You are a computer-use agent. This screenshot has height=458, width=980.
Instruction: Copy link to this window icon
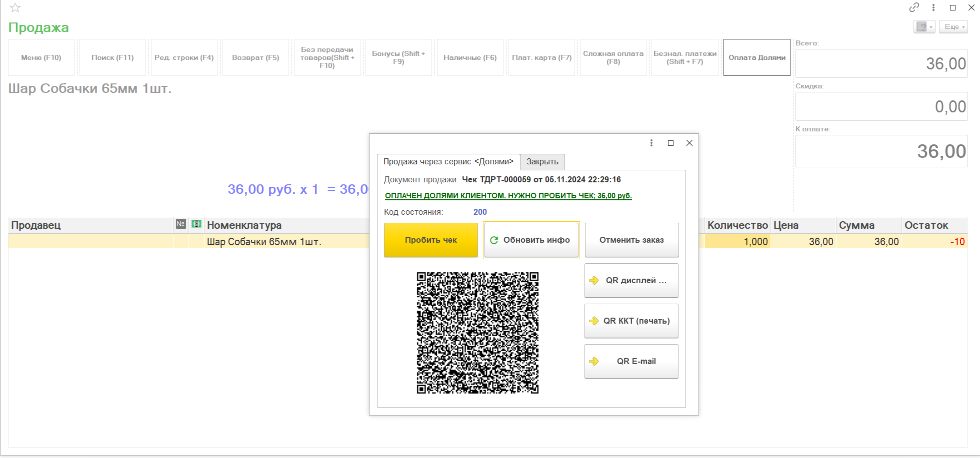pyautogui.click(x=914, y=7)
